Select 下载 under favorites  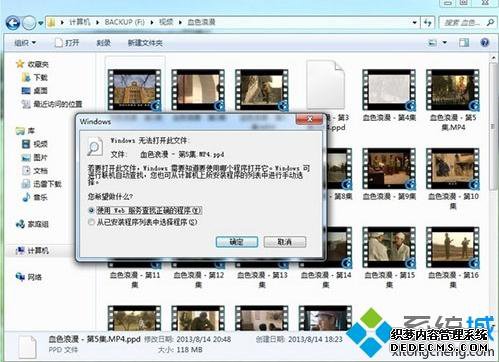pyautogui.click(x=35, y=77)
